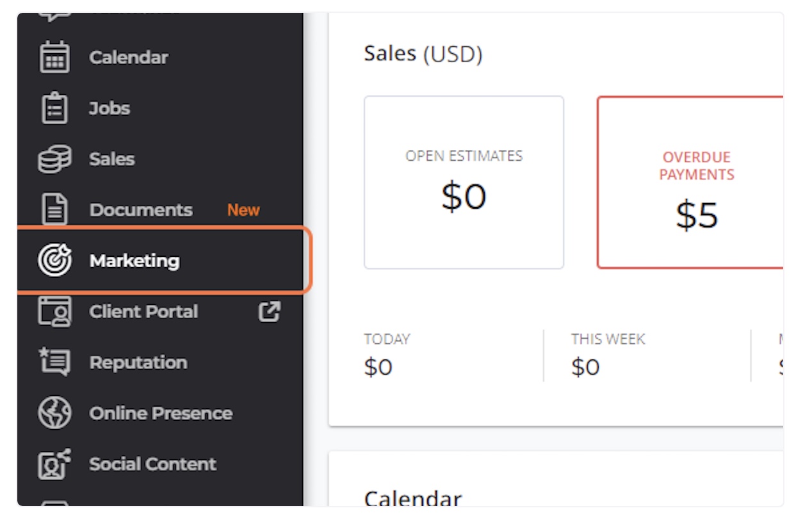Select the Sales coins icon

pyautogui.click(x=55, y=159)
